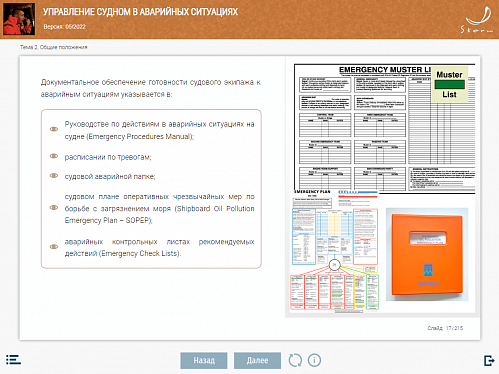The width and height of the screenshot is (499, 374).
Task: Click the green Muster List label
Action: click(450, 84)
